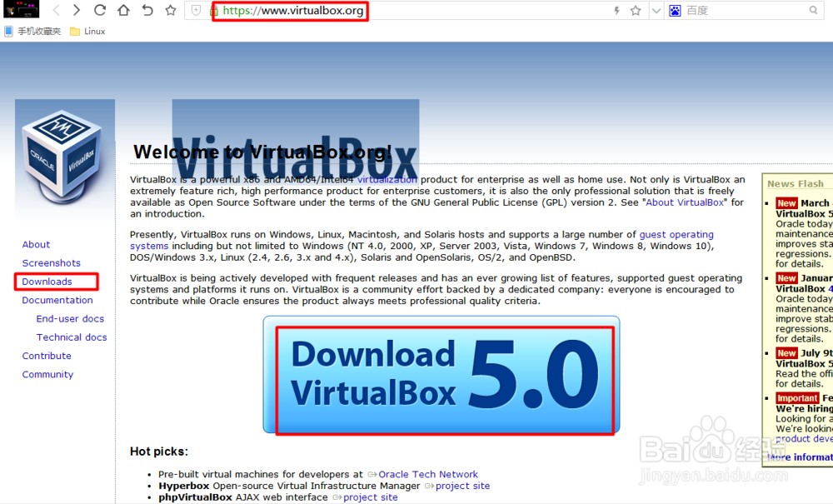Open the phpVirtualBox project site link
Image resolution: width=833 pixels, height=504 pixels.
coord(371,497)
